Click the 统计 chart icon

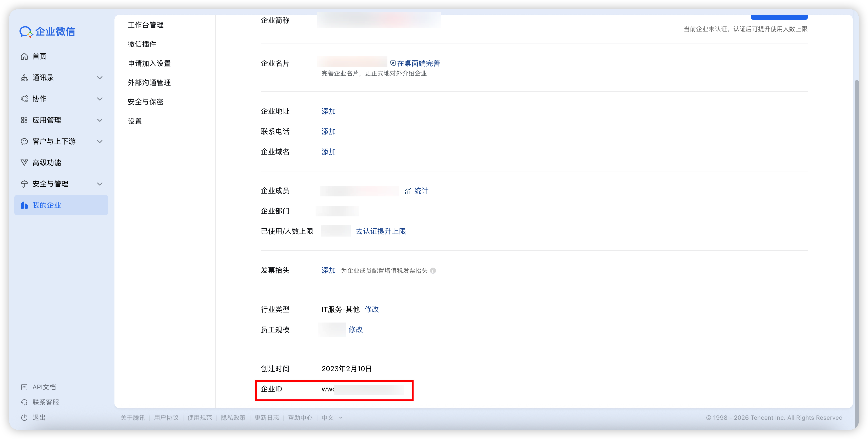(408, 191)
